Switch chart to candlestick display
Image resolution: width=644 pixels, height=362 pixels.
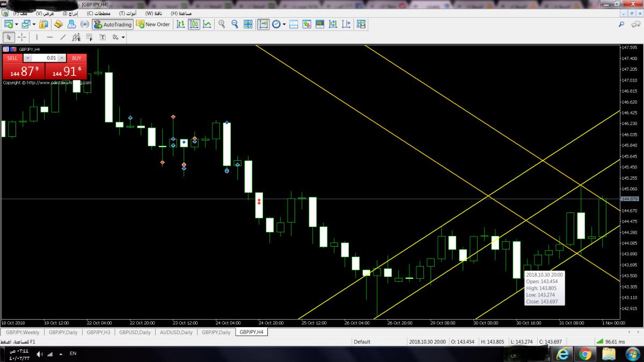(194, 24)
